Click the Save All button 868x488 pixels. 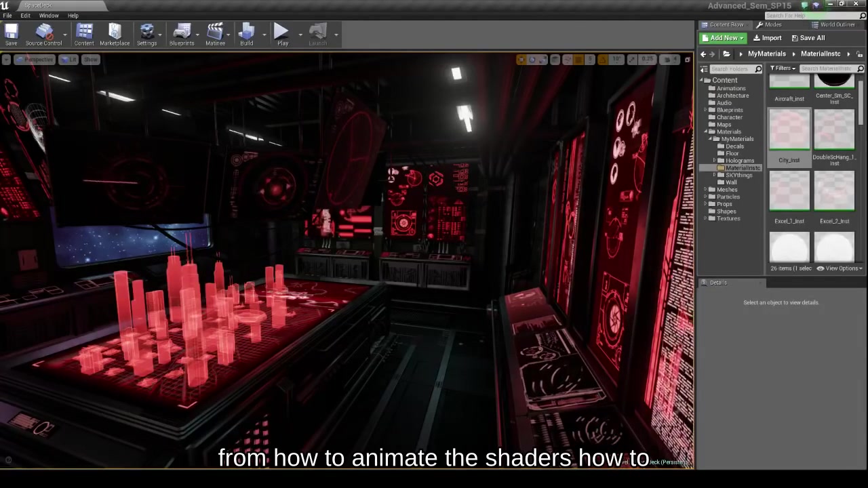click(808, 38)
